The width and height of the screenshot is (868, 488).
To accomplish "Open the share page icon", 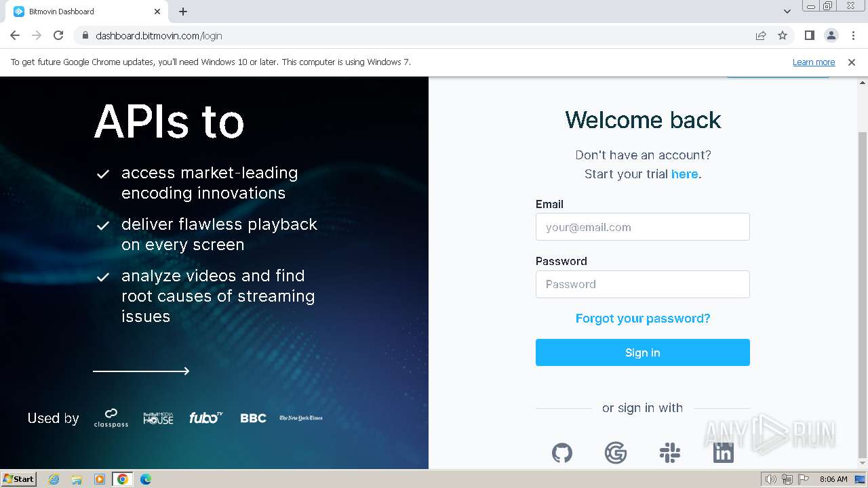I will coord(761,35).
